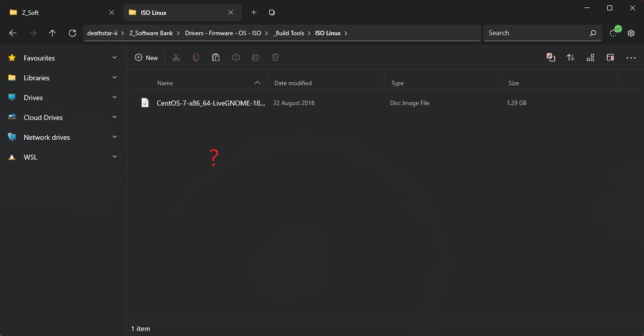This screenshot has height=336, width=644.
Task: Click the Favourites star icon
Action: click(x=12, y=58)
